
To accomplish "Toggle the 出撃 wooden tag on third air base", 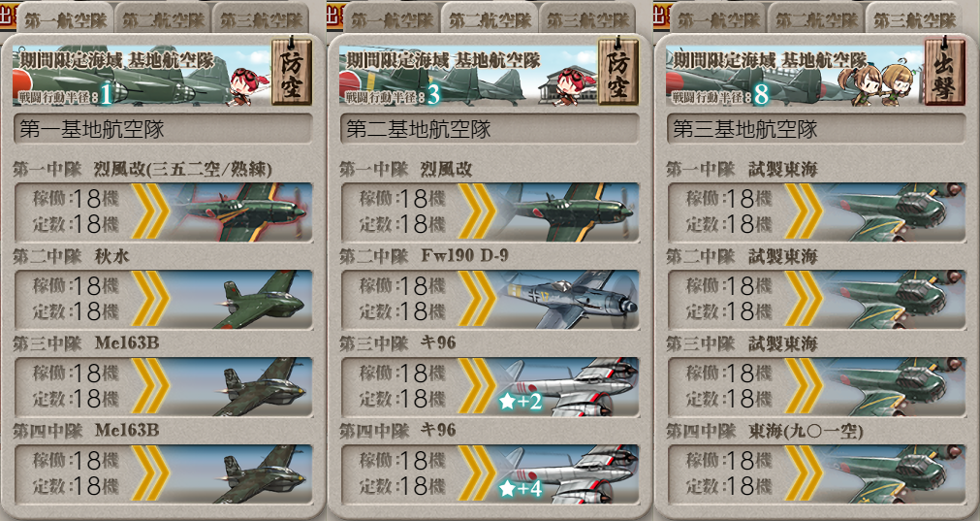I will pos(944,72).
